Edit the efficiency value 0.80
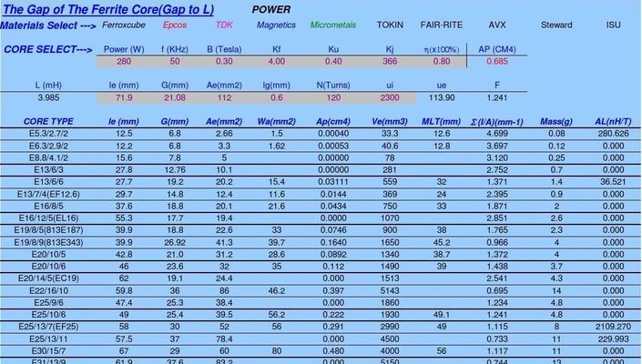 (x=442, y=61)
